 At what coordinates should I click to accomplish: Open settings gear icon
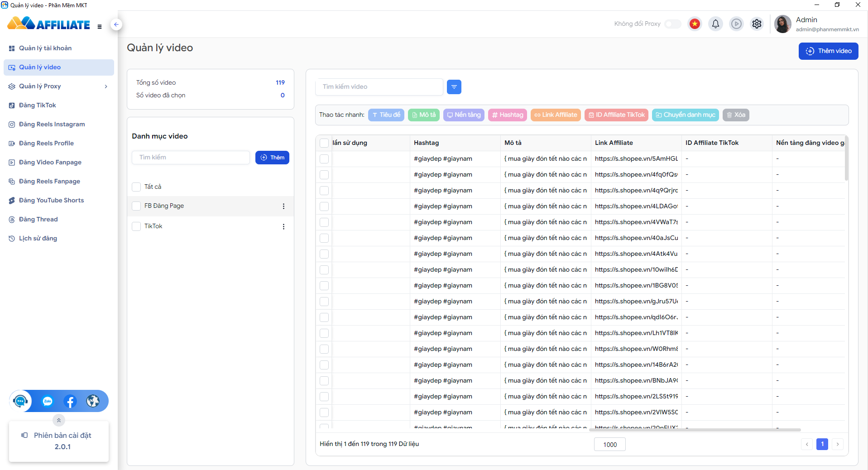tap(757, 24)
